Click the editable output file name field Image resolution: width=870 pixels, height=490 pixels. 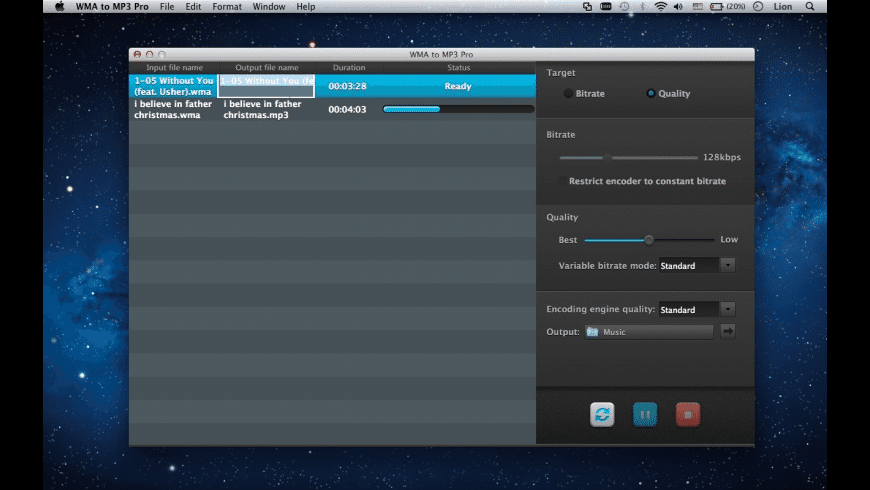266,86
